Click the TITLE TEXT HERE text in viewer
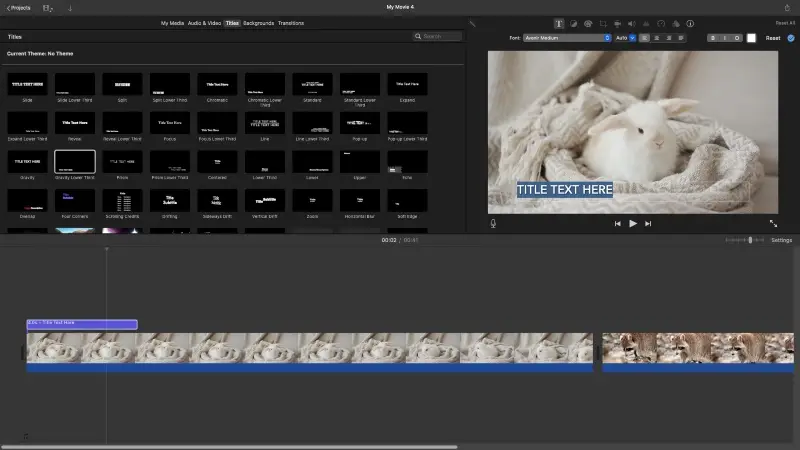The height and width of the screenshot is (450, 800). (x=565, y=190)
